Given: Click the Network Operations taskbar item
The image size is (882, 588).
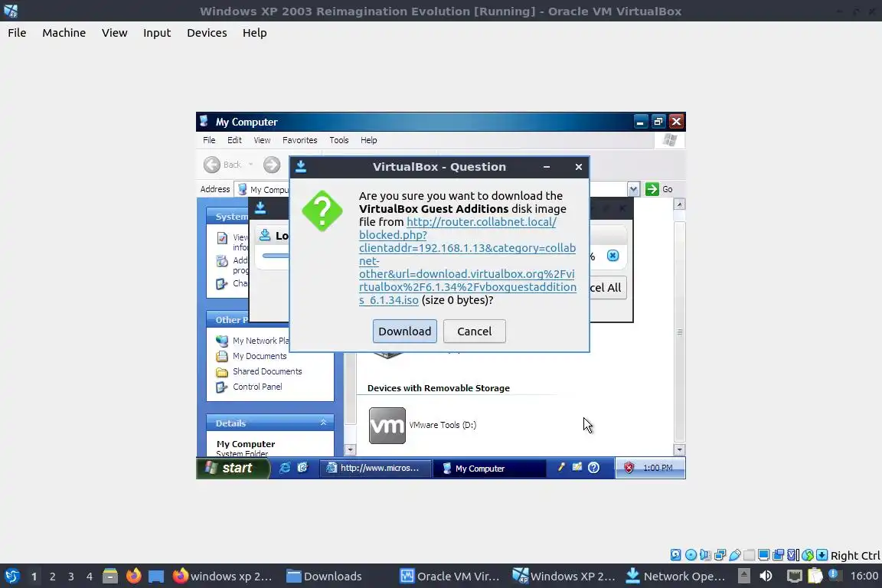Looking at the screenshot, I should tap(675, 577).
